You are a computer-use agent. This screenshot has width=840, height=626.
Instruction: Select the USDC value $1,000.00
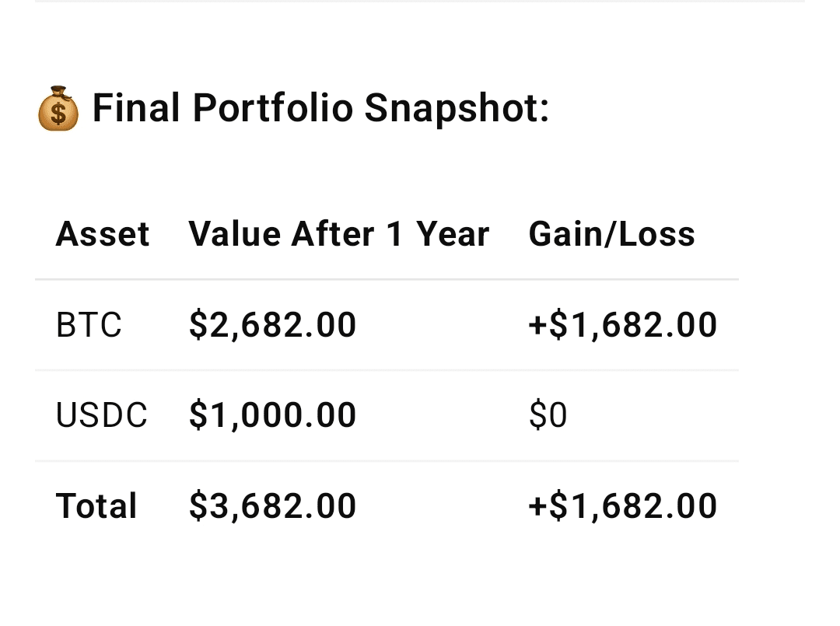(272, 415)
